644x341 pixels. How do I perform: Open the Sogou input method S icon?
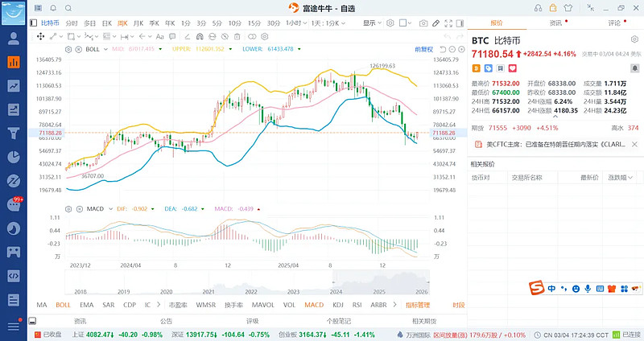[536, 288]
